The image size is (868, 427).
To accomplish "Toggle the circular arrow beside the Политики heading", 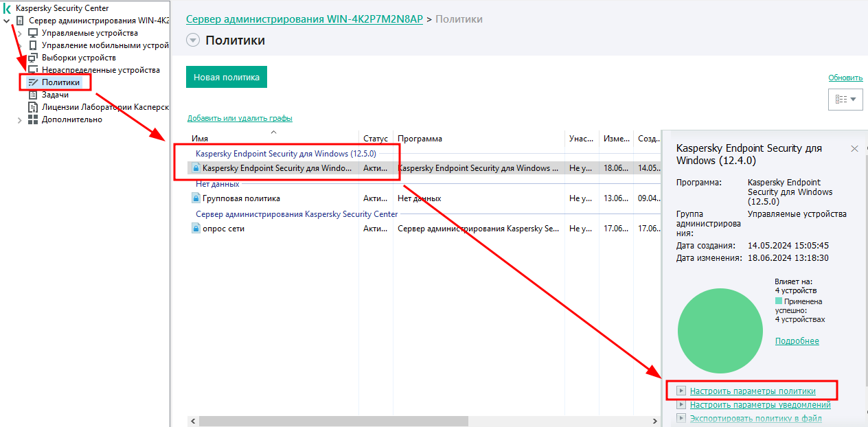I will (x=193, y=41).
